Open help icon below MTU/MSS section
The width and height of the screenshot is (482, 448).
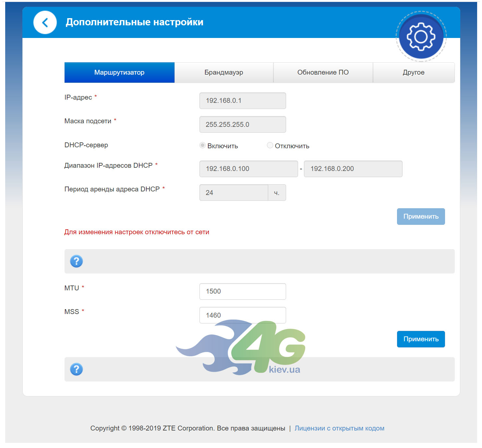click(77, 369)
